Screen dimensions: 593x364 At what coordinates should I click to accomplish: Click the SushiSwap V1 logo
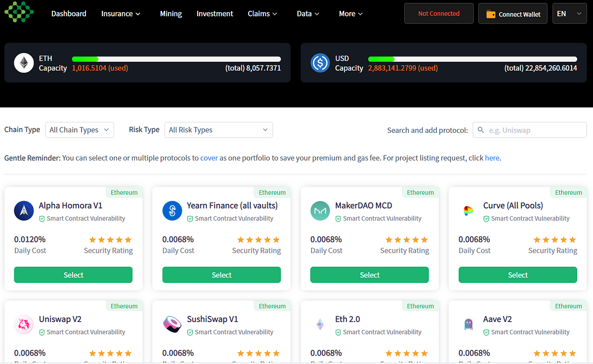[x=172, y=324]
